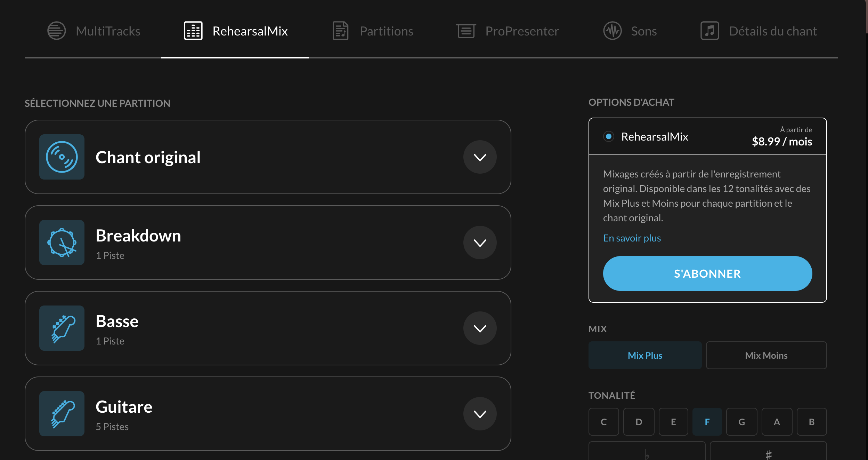Image resolution: width=868 pixels, height=460 pixels.
Task: Click the ProPresenter slide icon
Action: coord(466,31)
